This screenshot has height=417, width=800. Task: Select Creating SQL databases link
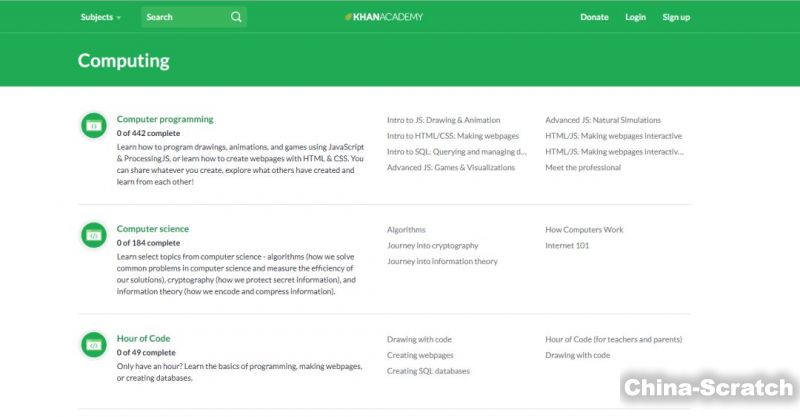[x=428, y=371]
